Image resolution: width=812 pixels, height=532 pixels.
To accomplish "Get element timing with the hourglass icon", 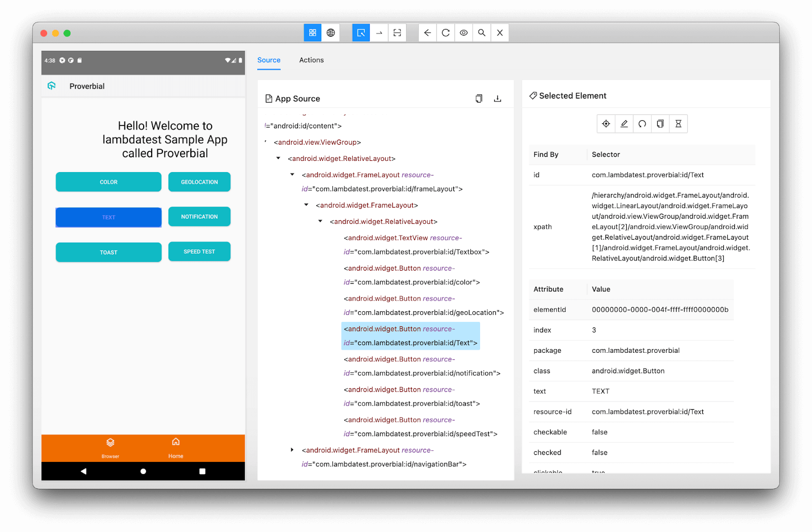I will click(678, 123).
